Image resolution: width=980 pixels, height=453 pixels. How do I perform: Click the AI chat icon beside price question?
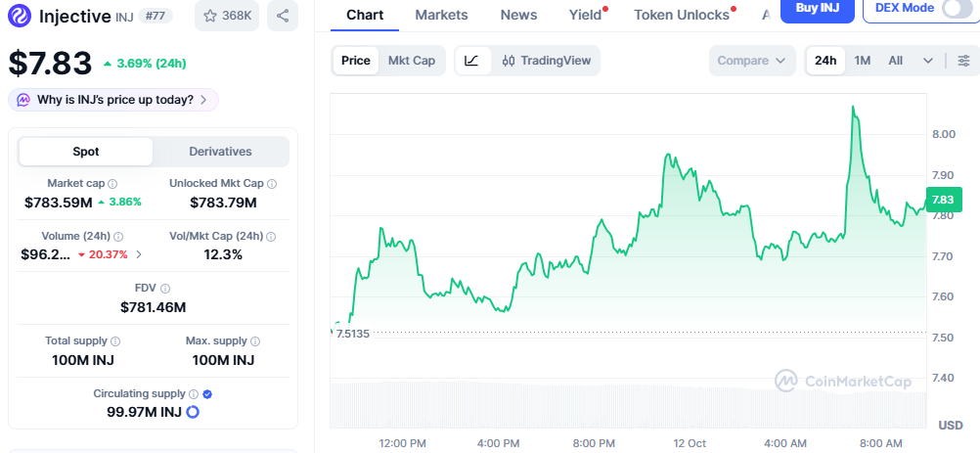(23, 100)
